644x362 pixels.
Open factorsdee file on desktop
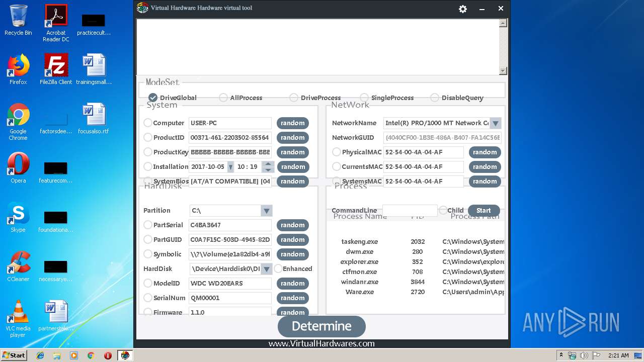click(x=56, y=123)
